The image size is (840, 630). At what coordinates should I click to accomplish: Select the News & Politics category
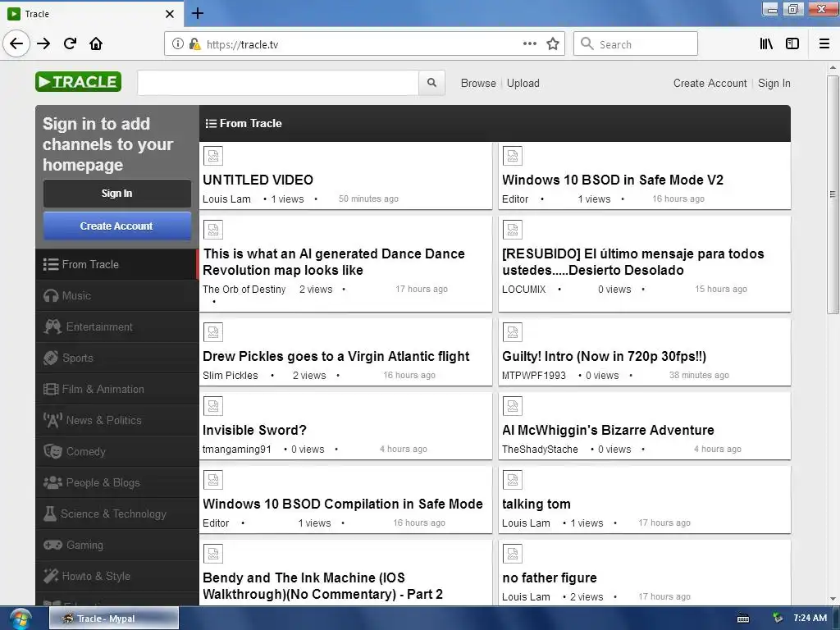point(116,421)
